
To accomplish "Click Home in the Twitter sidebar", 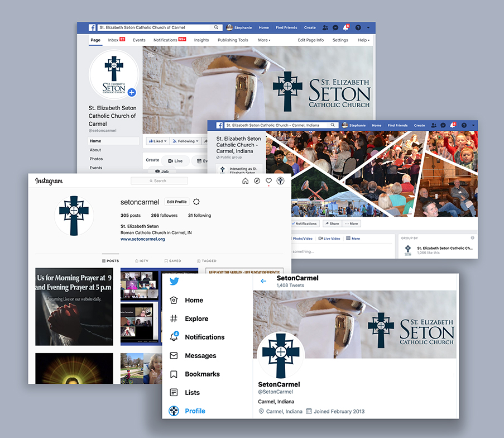I will [x=186, y=300].
